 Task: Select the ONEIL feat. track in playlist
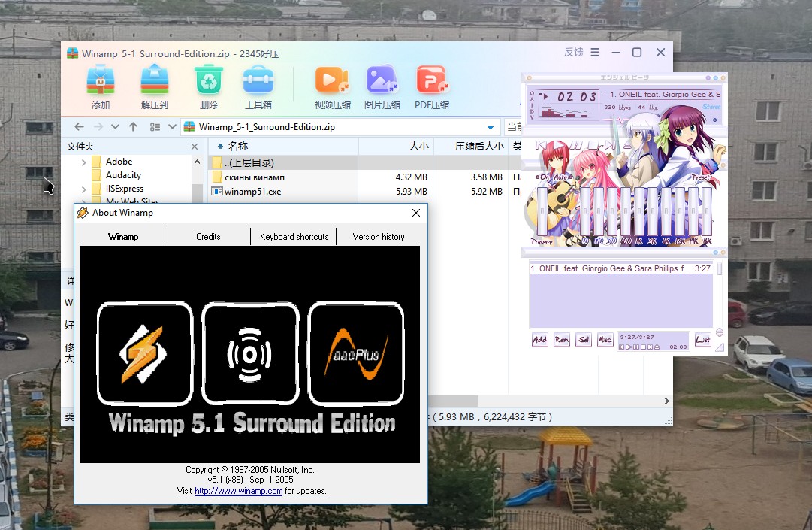click(620, 269)
